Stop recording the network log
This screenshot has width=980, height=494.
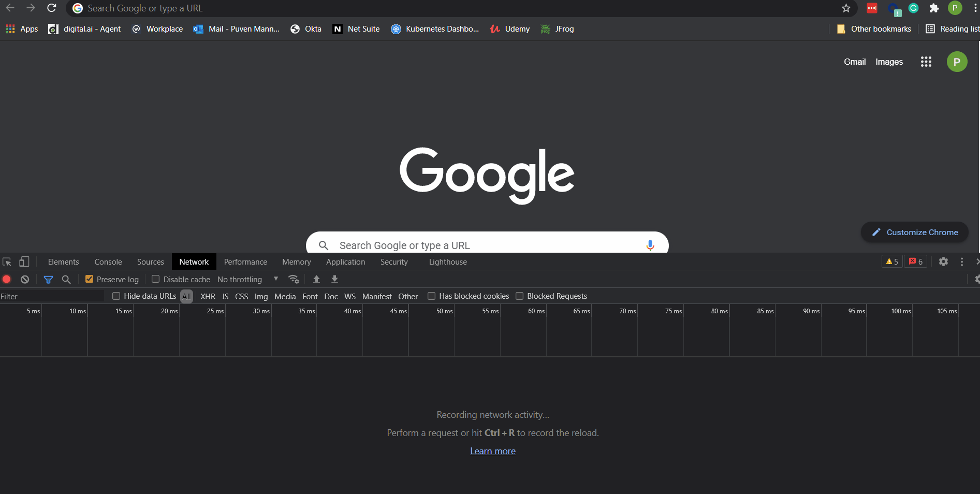(7, 279)
